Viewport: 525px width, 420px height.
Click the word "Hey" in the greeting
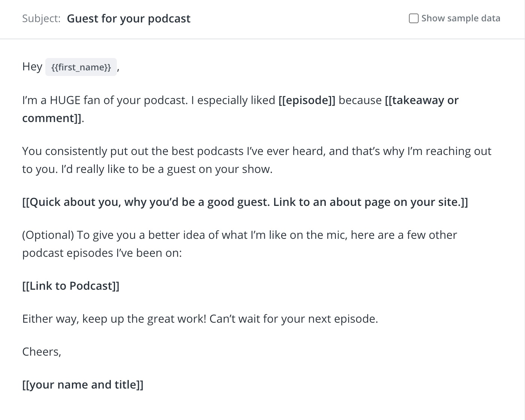[32, 67]
